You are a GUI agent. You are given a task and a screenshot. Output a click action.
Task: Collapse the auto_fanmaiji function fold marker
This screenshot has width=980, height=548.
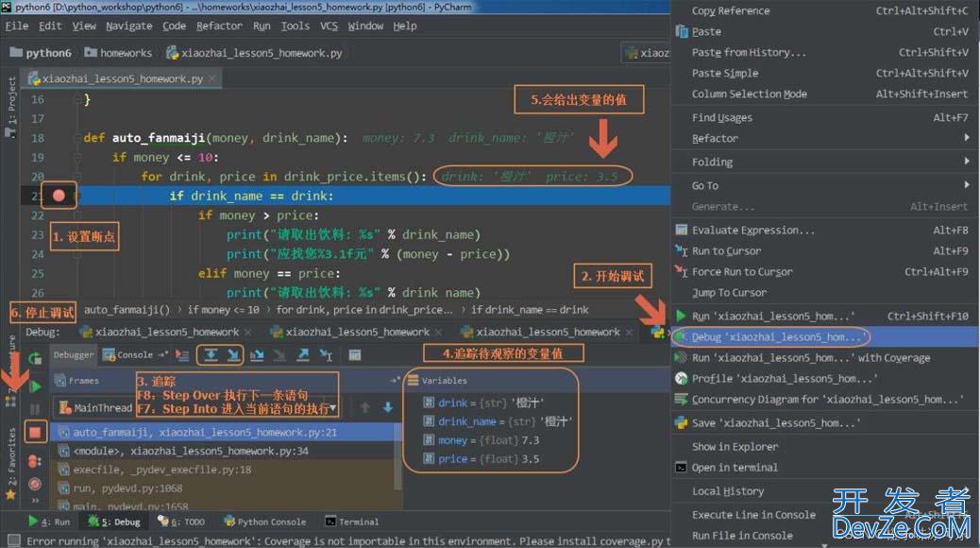click(76, 138)
